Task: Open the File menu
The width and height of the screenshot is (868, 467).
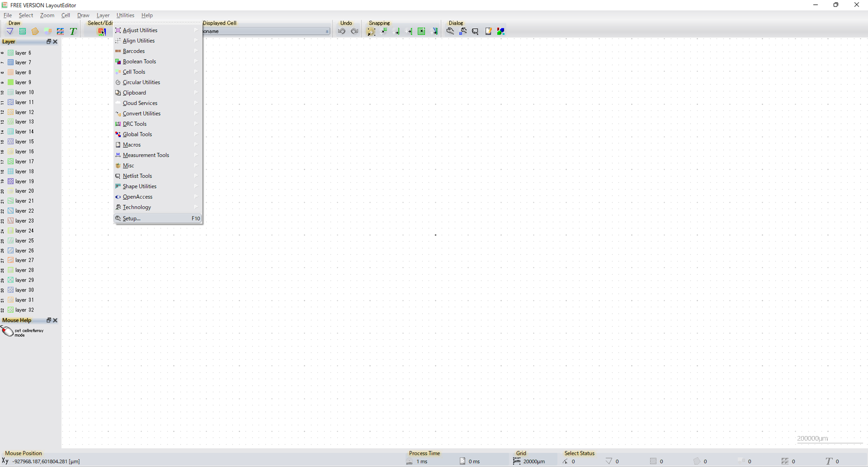Action: 7,15
